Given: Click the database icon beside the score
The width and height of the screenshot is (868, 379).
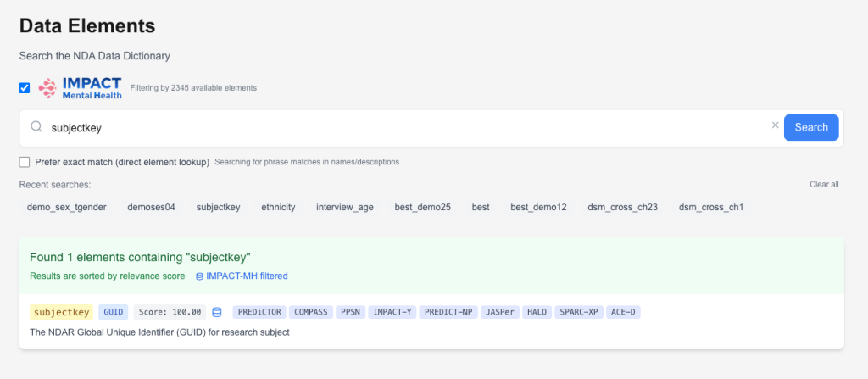Looking at the screenshot, I should coord(217,312).
